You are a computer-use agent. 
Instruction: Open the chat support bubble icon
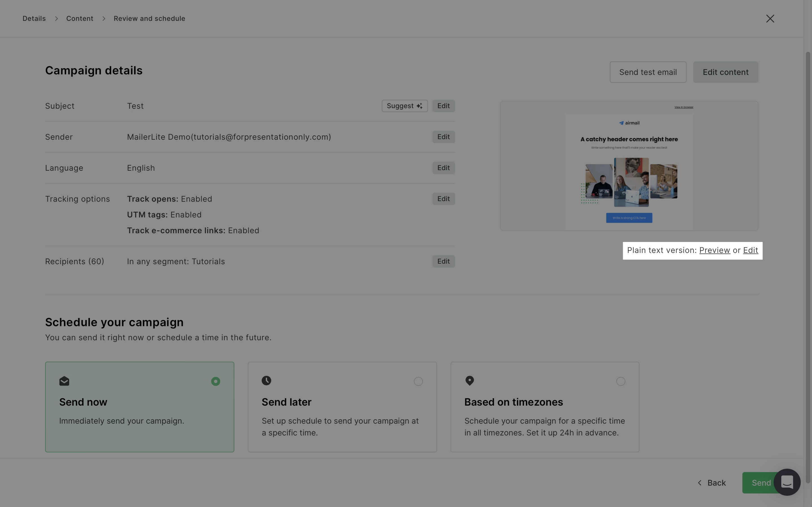pos(787,482)
